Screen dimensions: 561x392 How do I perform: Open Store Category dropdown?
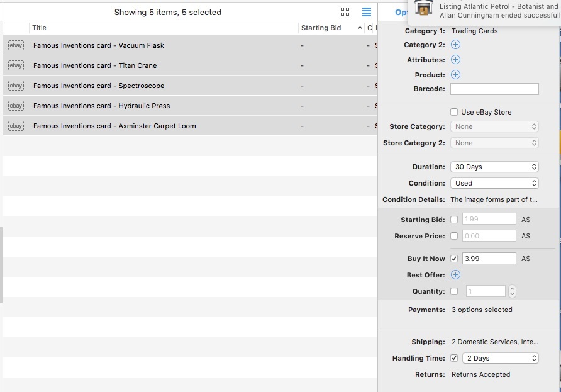click(x=494, y=126)
